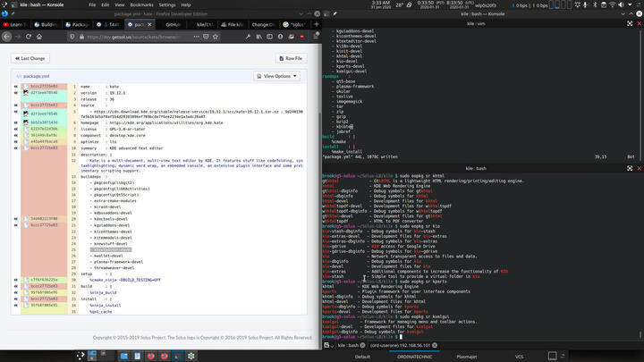The width and height of the screenshot is (644, 362).
Task: Open the tracking protection shield icon
Action: (x=72, y=37)
